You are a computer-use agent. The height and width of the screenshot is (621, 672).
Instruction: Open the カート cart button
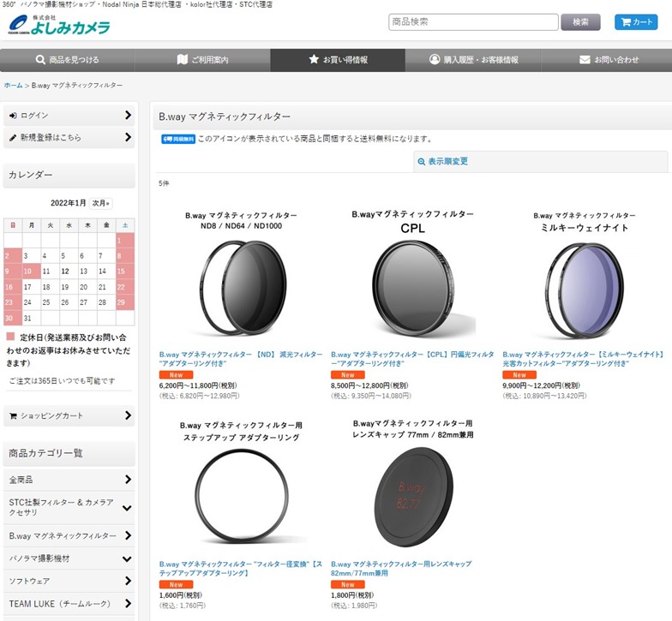pyautogui.click(x=636, y=22)
